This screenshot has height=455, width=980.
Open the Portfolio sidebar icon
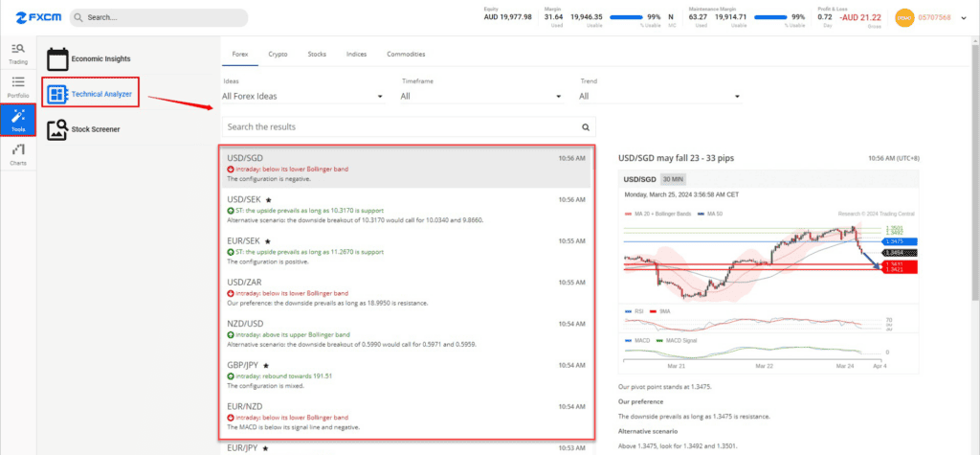[x=18, y=86]
